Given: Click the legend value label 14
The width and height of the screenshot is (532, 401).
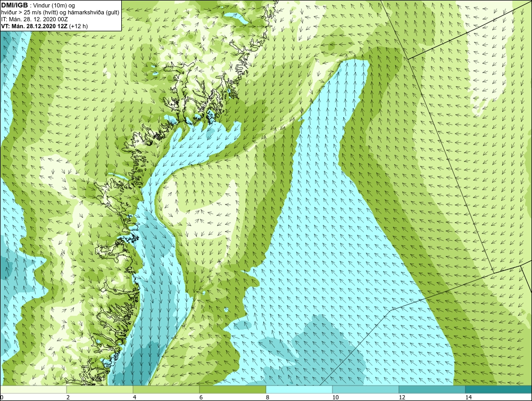Looking at the screenshot, I should coord(468,397).
